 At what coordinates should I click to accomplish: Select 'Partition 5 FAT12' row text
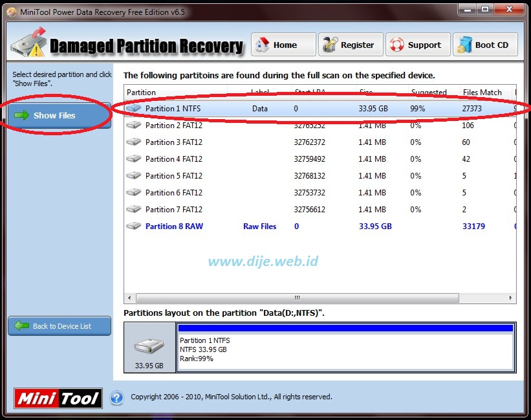[174, 176]
